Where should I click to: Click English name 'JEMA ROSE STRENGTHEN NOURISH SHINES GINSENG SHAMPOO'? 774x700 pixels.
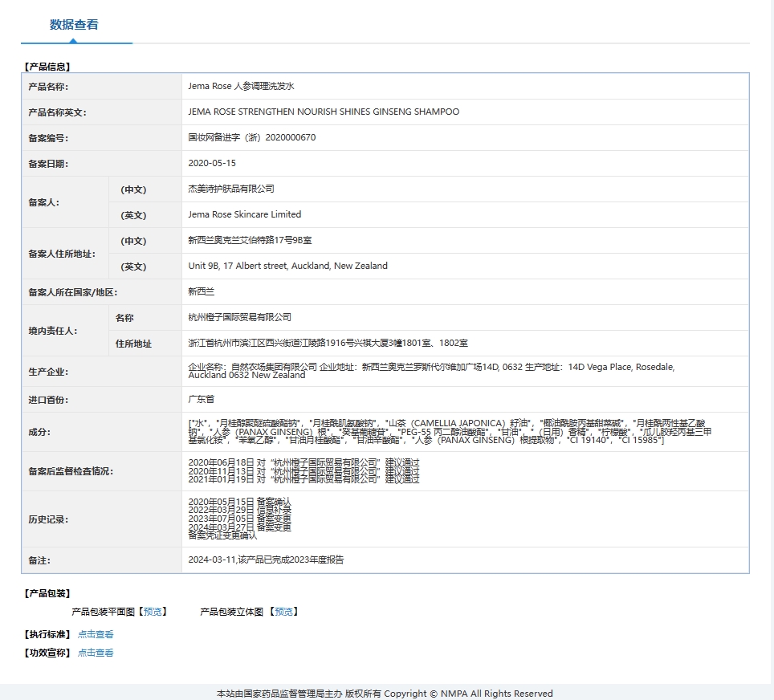pos(324,112)
